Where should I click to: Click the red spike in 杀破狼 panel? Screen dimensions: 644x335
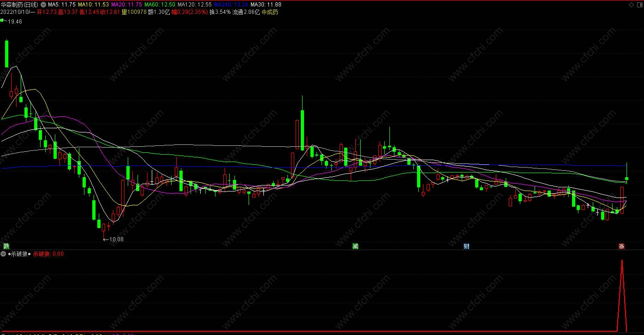622,295
